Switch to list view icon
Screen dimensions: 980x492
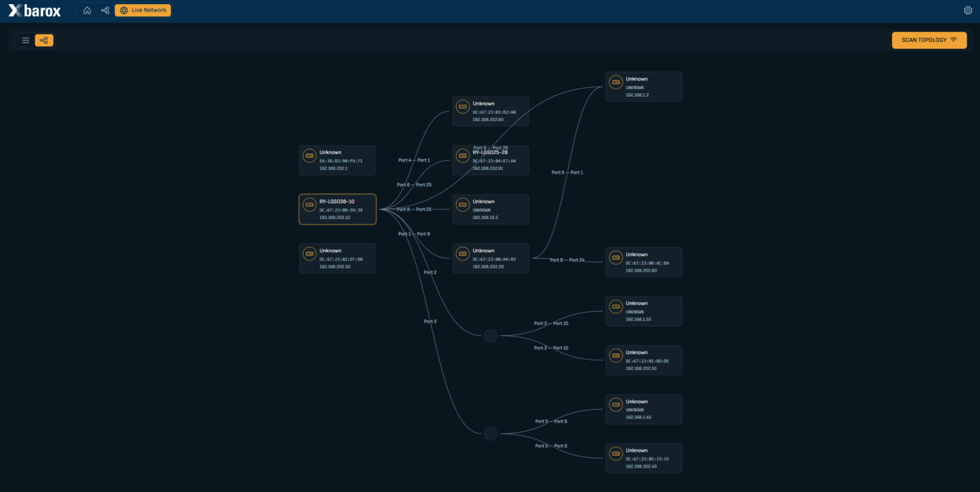(26, 41)
